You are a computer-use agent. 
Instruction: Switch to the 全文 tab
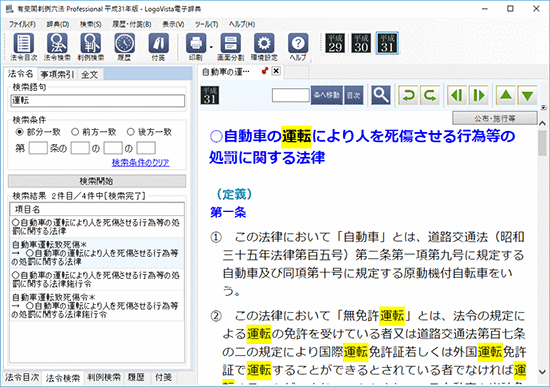(x=89, y=74)
